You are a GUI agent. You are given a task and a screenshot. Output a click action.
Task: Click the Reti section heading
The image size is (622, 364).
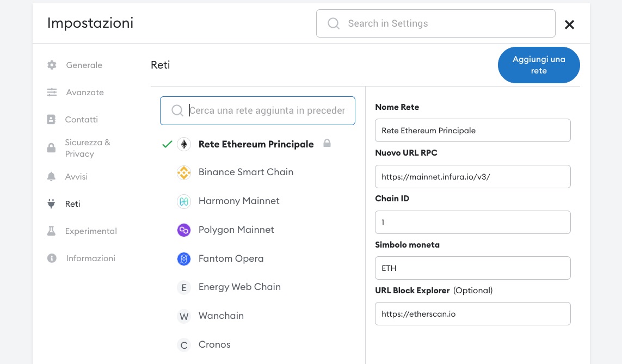tap(160, 65)
